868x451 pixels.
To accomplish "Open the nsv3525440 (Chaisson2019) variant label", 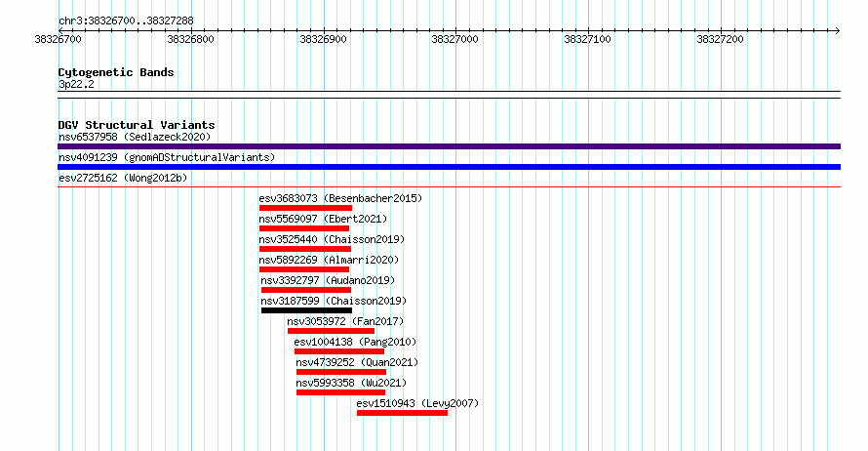I will [332, 239].
